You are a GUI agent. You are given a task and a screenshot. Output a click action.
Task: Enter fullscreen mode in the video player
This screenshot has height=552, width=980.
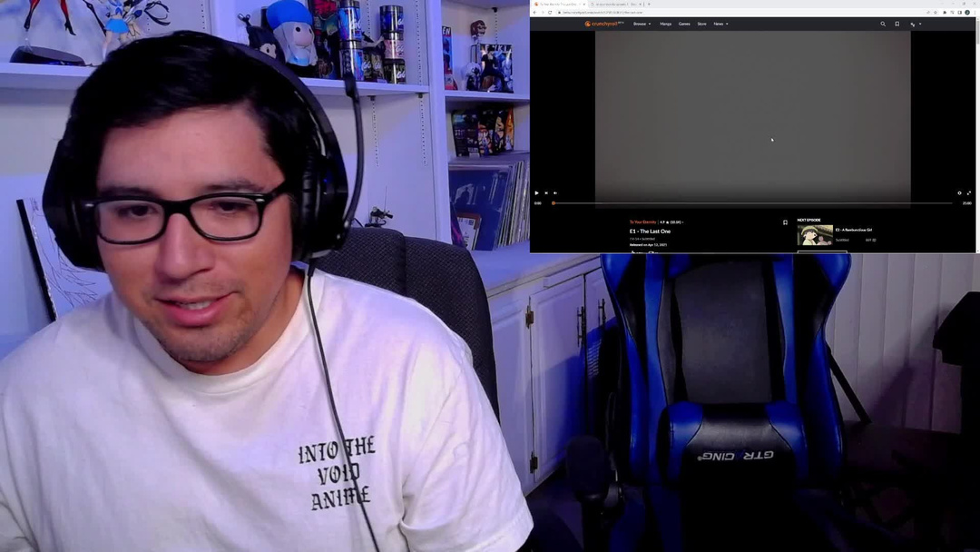point(968,192)
